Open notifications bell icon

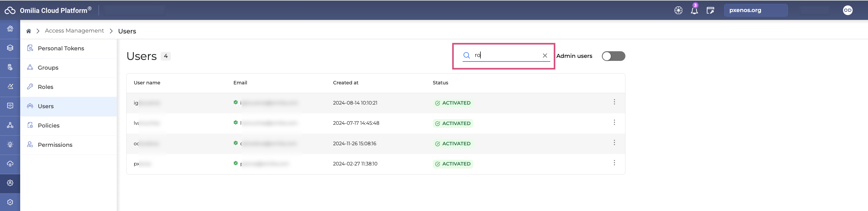pyautogui.click(x=694, y=11)
